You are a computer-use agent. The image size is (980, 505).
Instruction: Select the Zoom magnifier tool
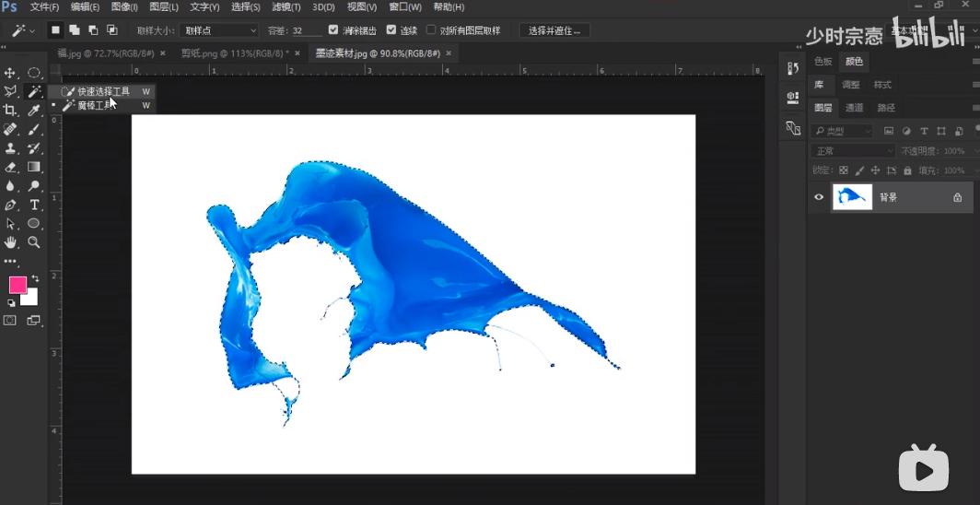34,242
